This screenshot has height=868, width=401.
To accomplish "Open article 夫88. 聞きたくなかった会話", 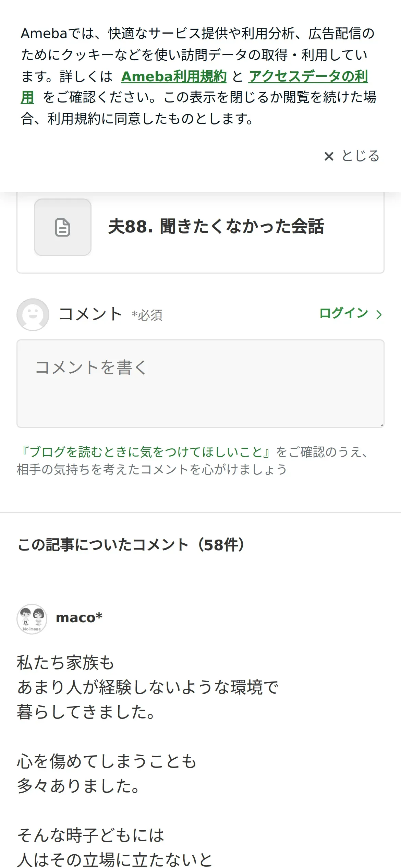I will tap(216, 227).
